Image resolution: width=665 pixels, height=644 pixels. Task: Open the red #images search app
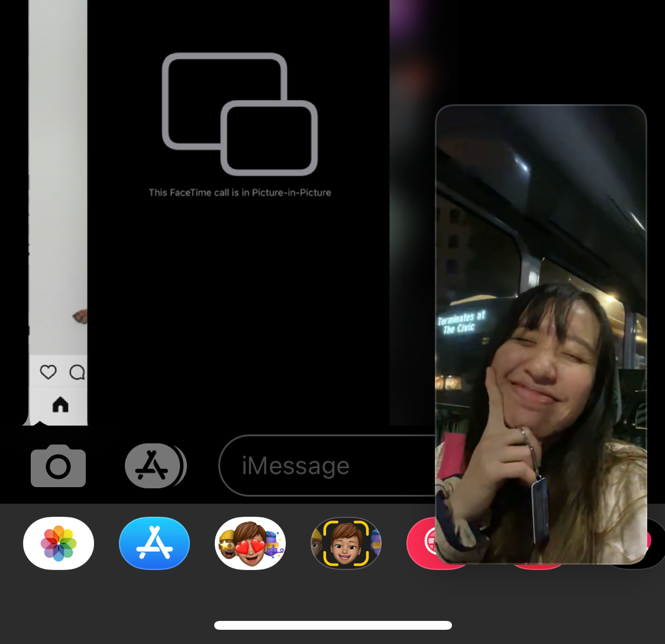421,542
